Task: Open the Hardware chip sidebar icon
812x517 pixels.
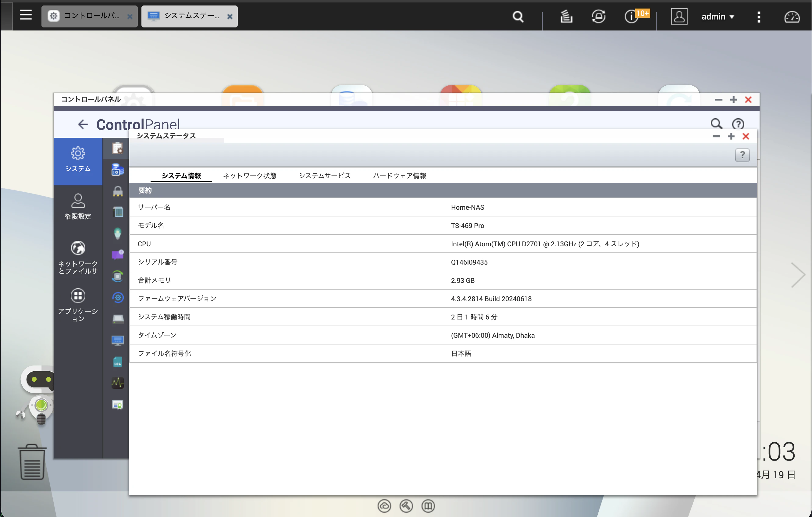Action: tap(118, 212)
